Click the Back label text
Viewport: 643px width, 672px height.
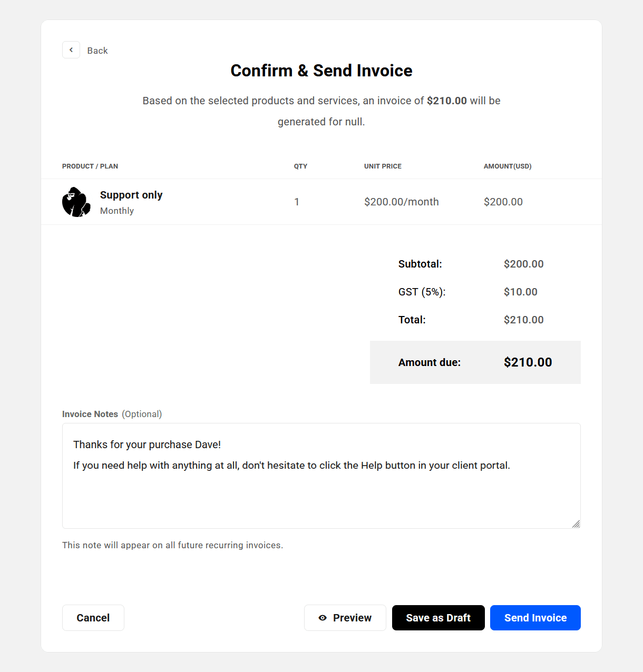(x=98, y=51)
